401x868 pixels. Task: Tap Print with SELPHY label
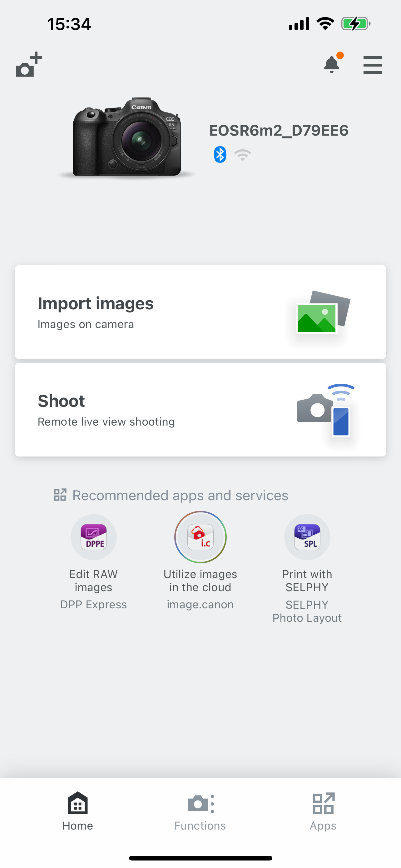coord(307,581)
